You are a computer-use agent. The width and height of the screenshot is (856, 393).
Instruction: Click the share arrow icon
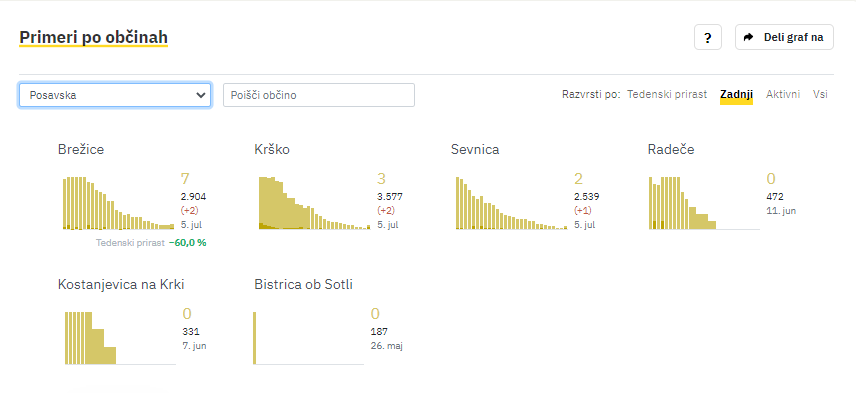tap(749, 37)
